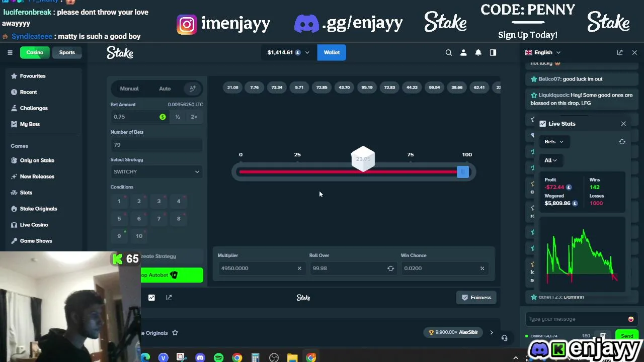Toggle condition 9
Viewport: 644px width, 362px height.
[x=119, y=236]
